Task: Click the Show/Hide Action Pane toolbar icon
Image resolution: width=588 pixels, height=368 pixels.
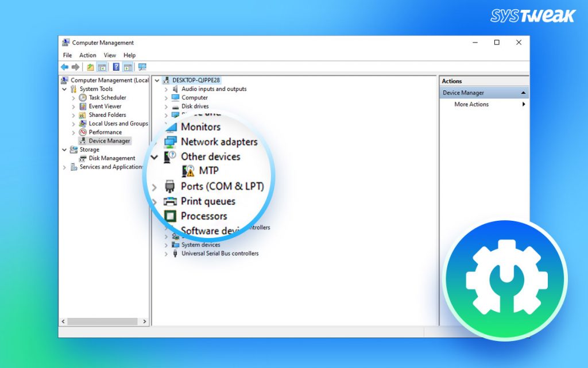Action: (127, 67)
